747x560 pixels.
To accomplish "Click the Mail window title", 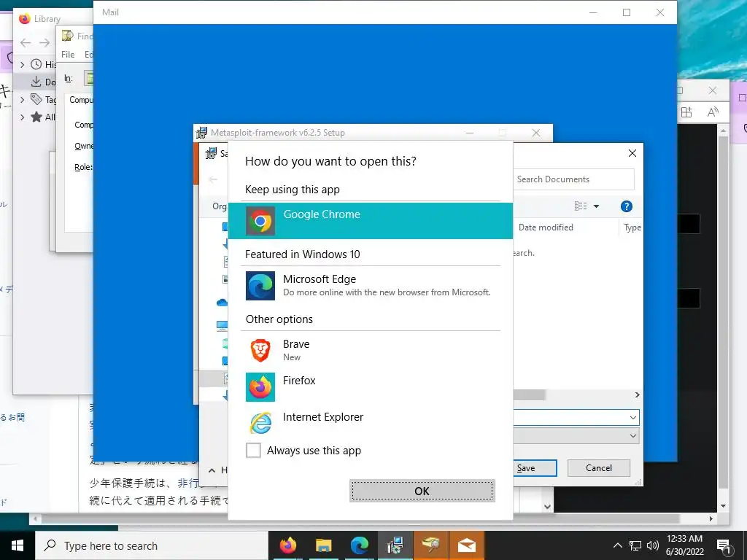I will (111, 12).
